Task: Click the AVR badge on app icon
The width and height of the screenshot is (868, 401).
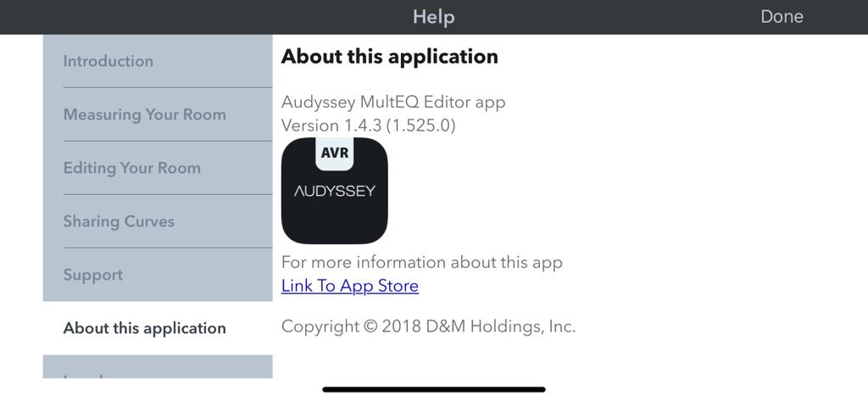Action: click(335, 153)
